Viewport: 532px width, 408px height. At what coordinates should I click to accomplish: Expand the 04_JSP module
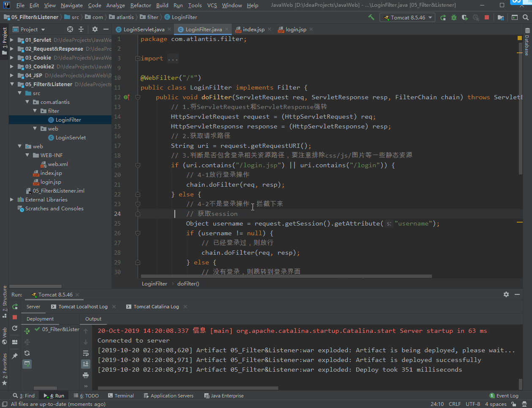tap(12, 75)
